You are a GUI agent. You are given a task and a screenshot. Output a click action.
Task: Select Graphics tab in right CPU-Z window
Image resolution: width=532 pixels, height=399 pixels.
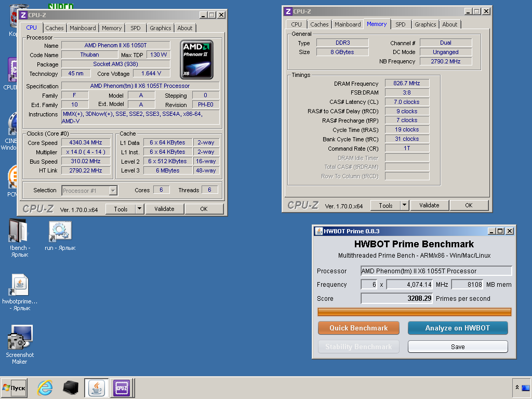425,24
